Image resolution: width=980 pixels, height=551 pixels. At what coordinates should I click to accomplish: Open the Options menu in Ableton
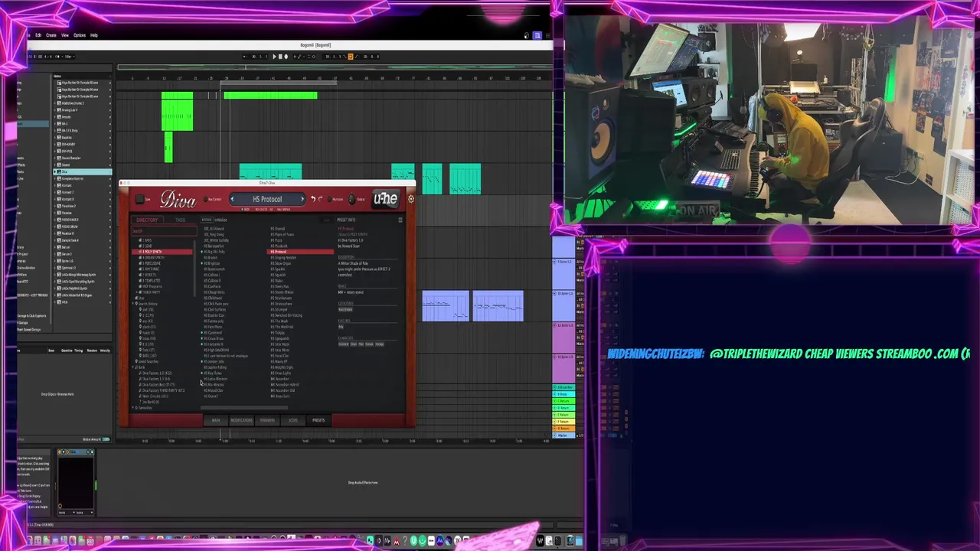80,35
